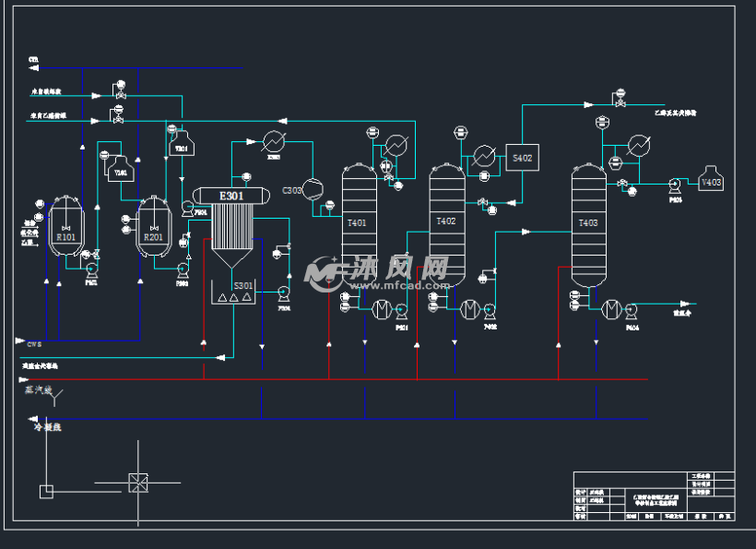Select the S402 separator box

[x=522, y=158]
